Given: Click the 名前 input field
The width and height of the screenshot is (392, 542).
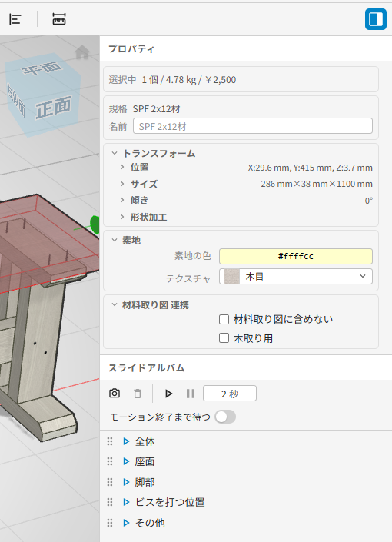Looking at the screenshot, I should [x=253, y=126].
